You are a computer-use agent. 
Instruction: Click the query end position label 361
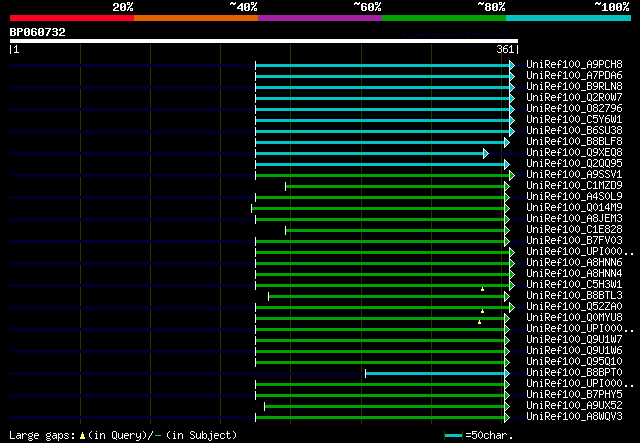pyautogui.click(x=505, y=49)
